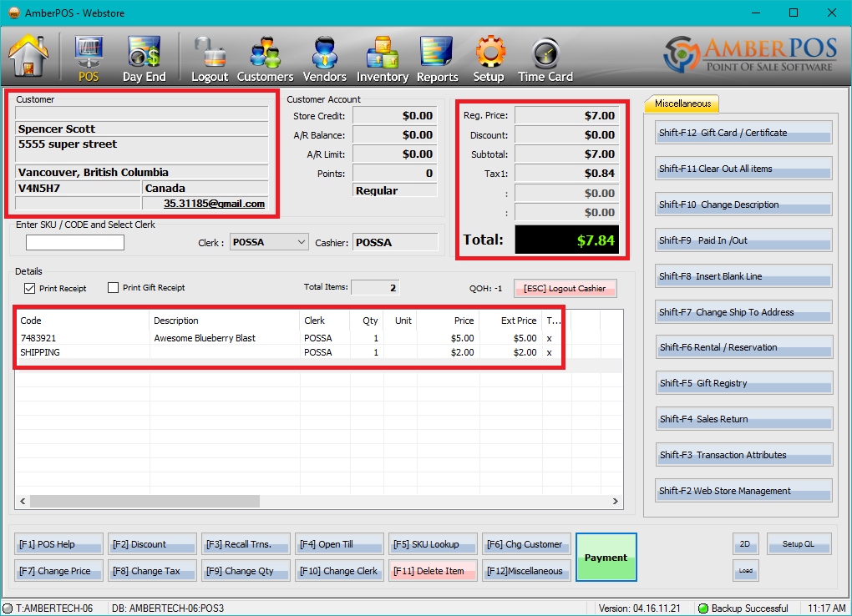This screenshot has height=616, width=852.
Task: Click the [F5] SKU Lookup button
Action: [433, 543]
